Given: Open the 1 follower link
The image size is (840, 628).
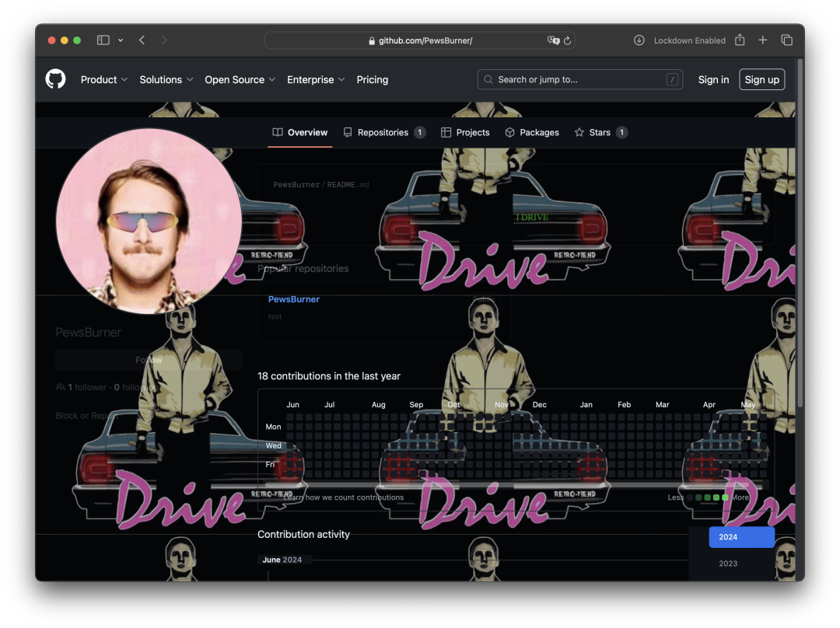Looking at the screenshot, I should point(82,387).
